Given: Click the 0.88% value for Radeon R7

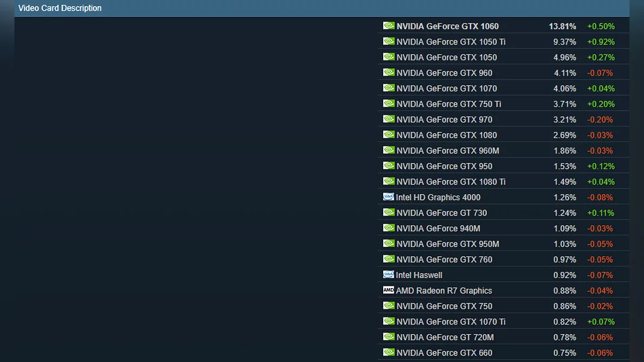Looking at the screenshot, I should 565,291.
